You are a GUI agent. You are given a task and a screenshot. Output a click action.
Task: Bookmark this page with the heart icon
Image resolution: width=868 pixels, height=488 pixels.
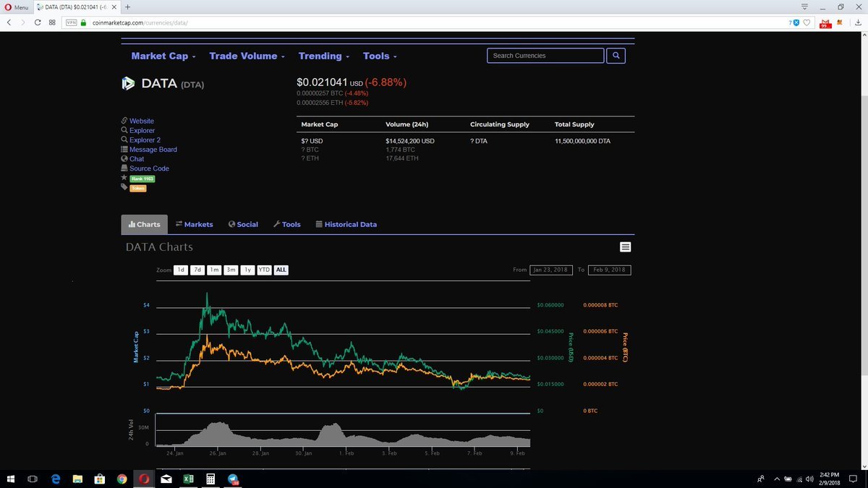pos(807,22)
